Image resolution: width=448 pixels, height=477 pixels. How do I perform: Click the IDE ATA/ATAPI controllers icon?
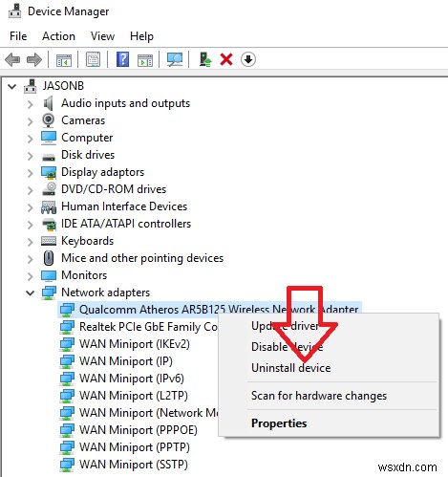click(x=49, y=224)
